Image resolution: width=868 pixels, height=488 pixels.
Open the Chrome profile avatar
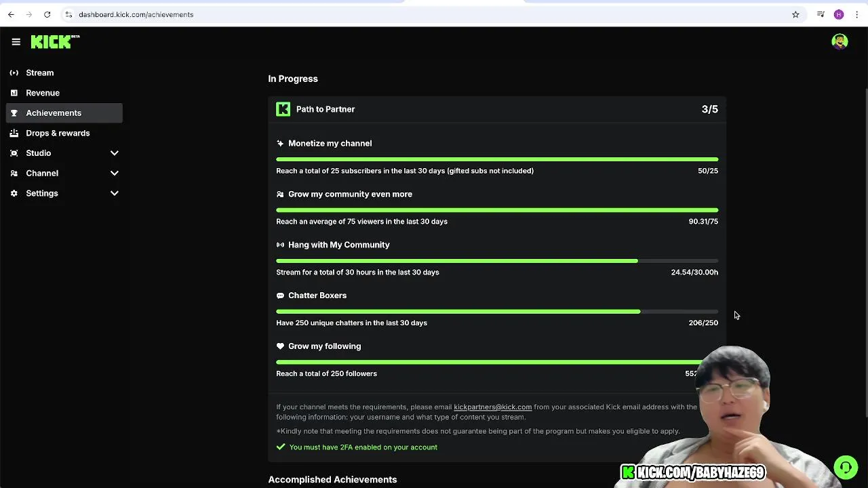click(x=839, y=14)
